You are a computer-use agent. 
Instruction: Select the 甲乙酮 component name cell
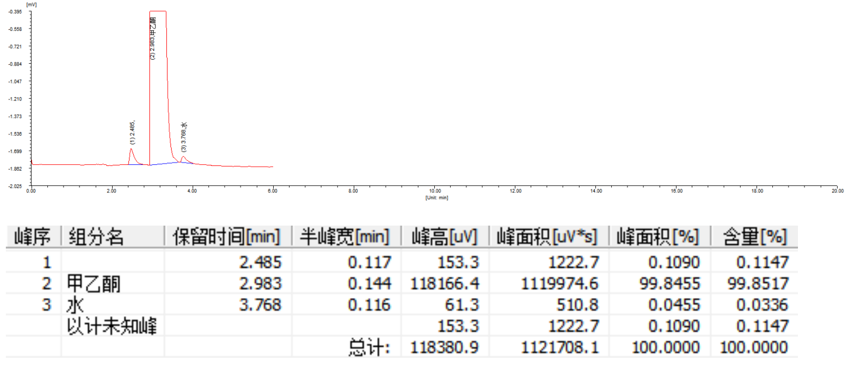click(x=95, y=284)
